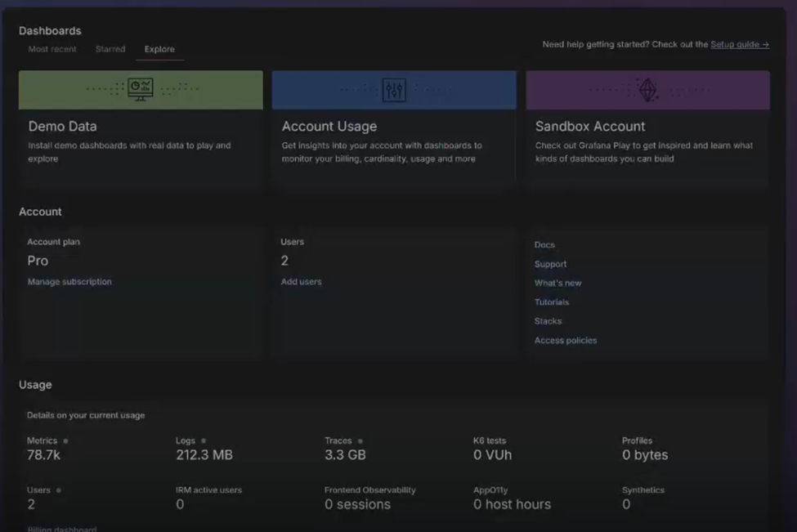Screen dimensions: 797x532
Task: Click the Sandbox Account diamond icon banner
Action: tap(647, 90)
